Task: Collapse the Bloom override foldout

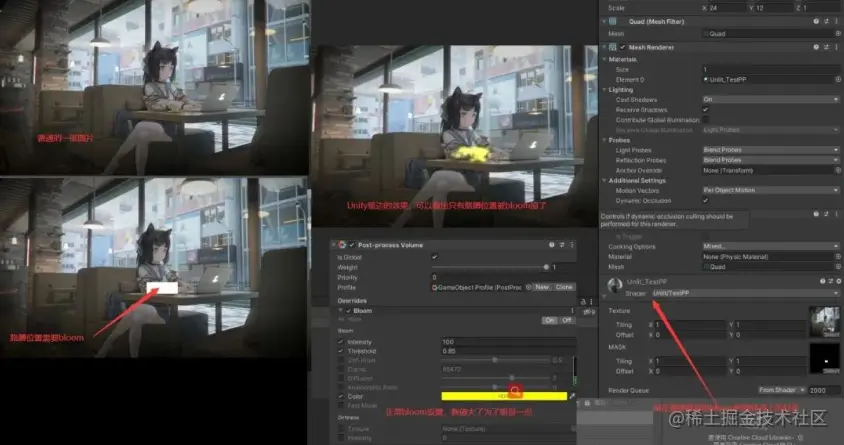Action: click(x=340, y=311)
